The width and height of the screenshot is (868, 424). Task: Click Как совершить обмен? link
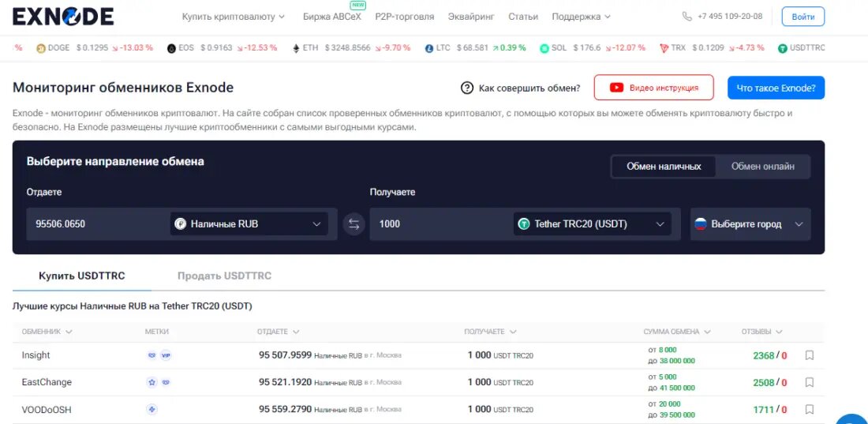point(520,88)
